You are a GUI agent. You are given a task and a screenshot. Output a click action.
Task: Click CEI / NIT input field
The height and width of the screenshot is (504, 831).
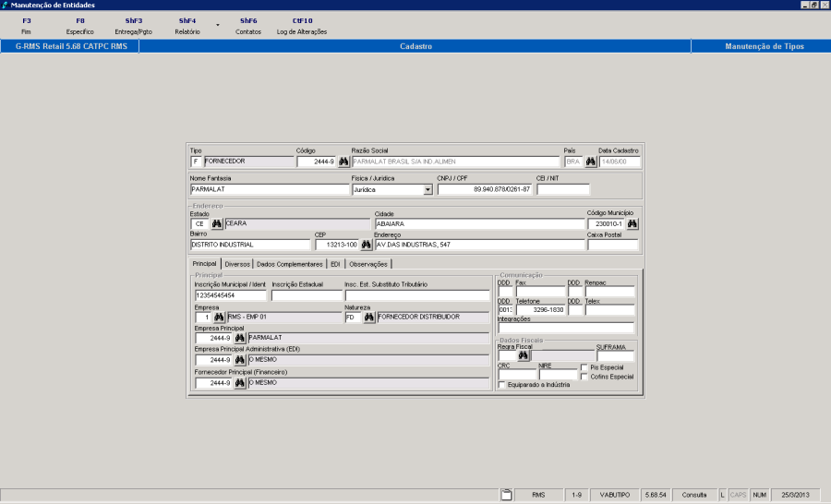[x=563, y=189]
